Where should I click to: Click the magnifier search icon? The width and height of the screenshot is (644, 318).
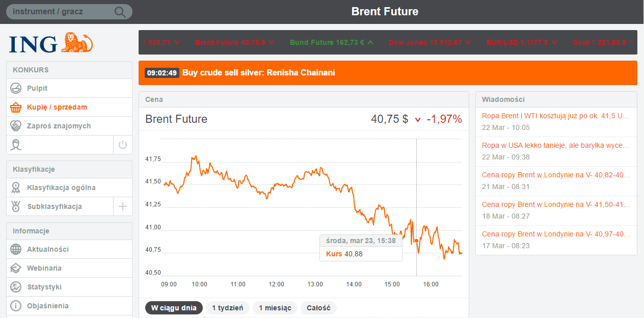[x=120, y=12]
